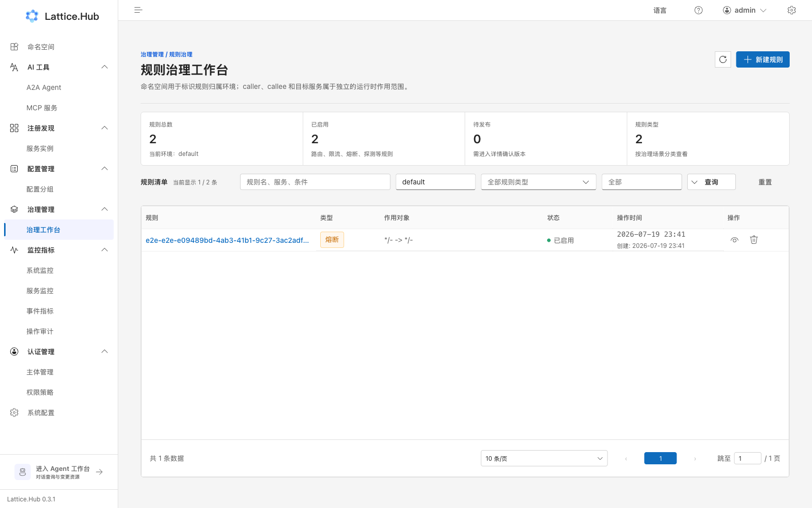
Task: Delete the rule with the trash icon
Action: pyautogui.click(x=754, y=240)
